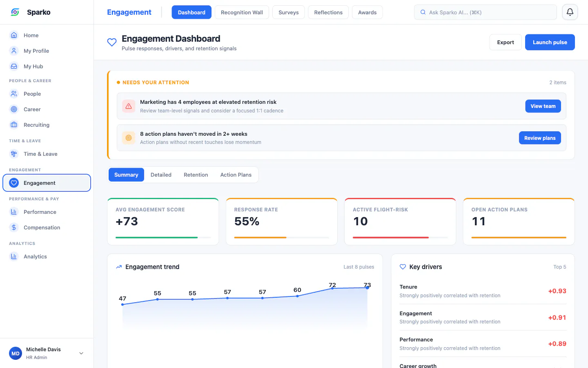
Task: Click the red flight-risk progress bar
Action: [x=400, y=237]
